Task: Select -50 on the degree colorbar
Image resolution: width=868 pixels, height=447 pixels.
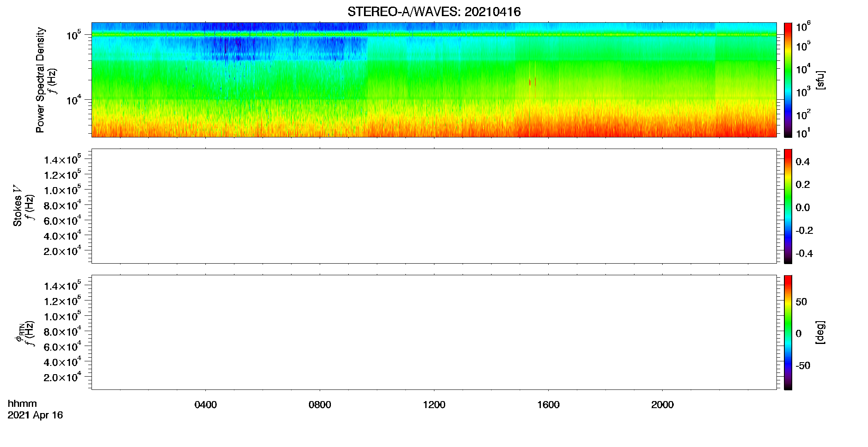Action: pos(803,366)
